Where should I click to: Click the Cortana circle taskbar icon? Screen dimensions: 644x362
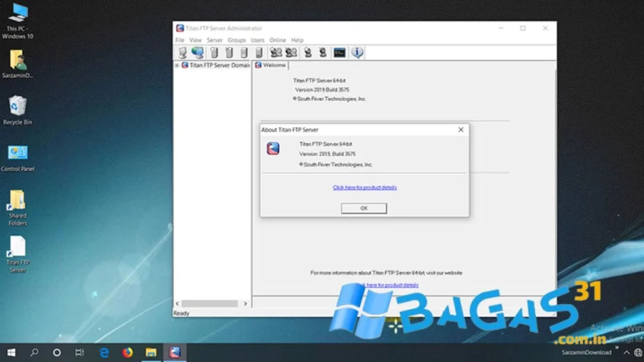coord(57,353)
